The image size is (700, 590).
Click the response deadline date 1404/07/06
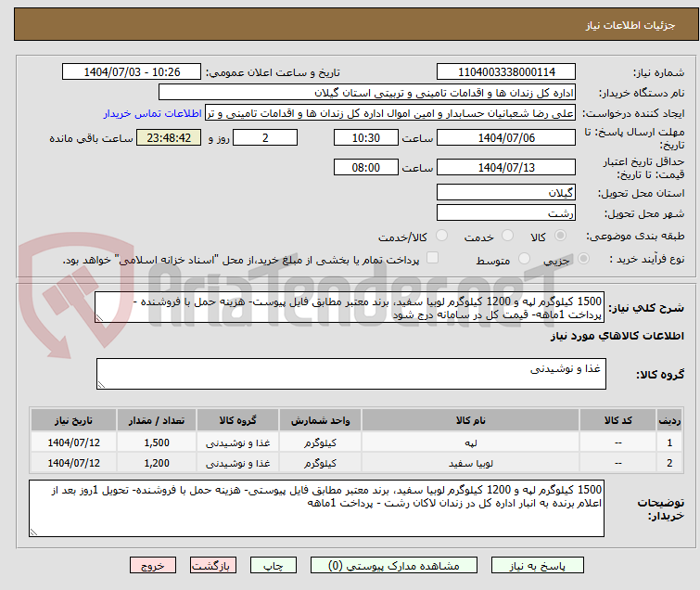(x=506, y=137)
